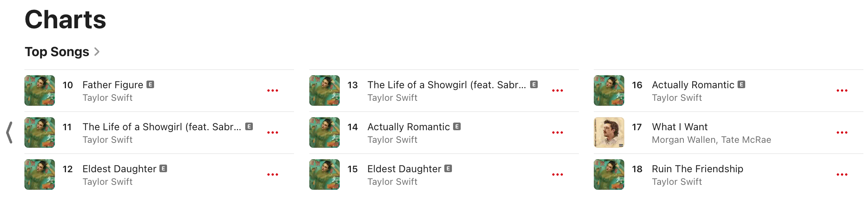Select the song number 17 title What I Want
The width and height of the screenshot is (868, 223).
[x=680, y=127]
